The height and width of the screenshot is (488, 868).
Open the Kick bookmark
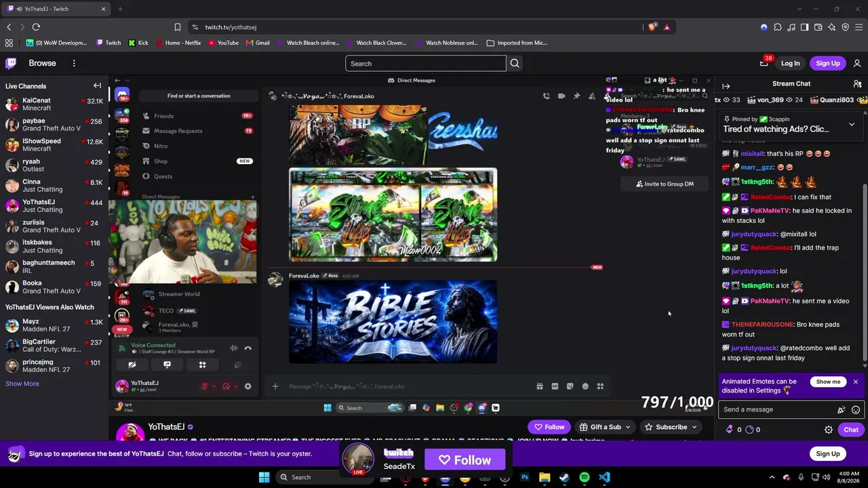coord(138,43)
